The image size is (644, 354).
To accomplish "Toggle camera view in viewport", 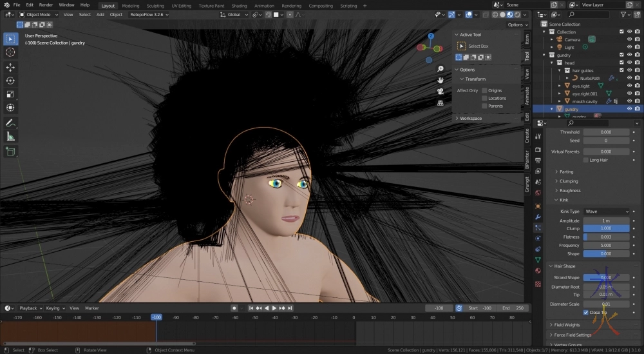I will (x=440, y=91).
